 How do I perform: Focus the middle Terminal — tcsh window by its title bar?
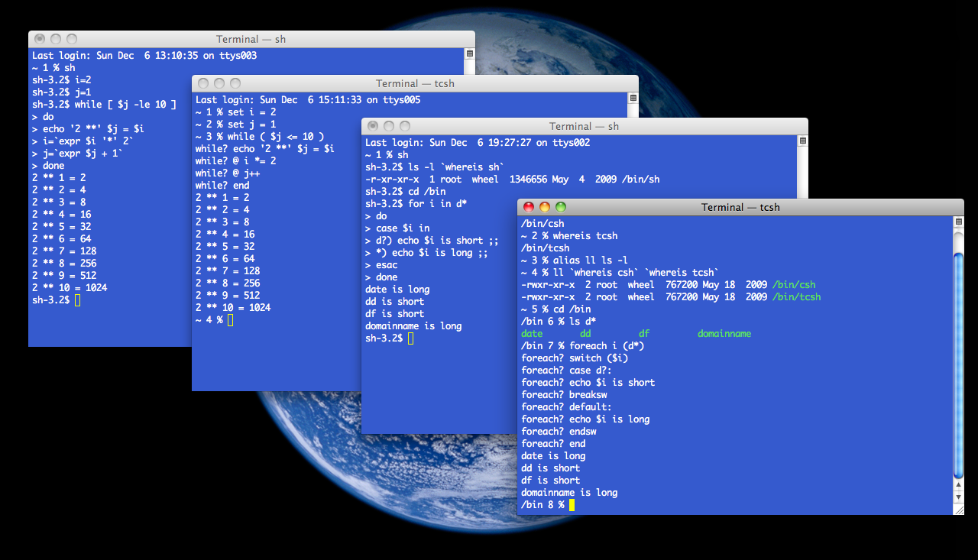pos(415,83)
